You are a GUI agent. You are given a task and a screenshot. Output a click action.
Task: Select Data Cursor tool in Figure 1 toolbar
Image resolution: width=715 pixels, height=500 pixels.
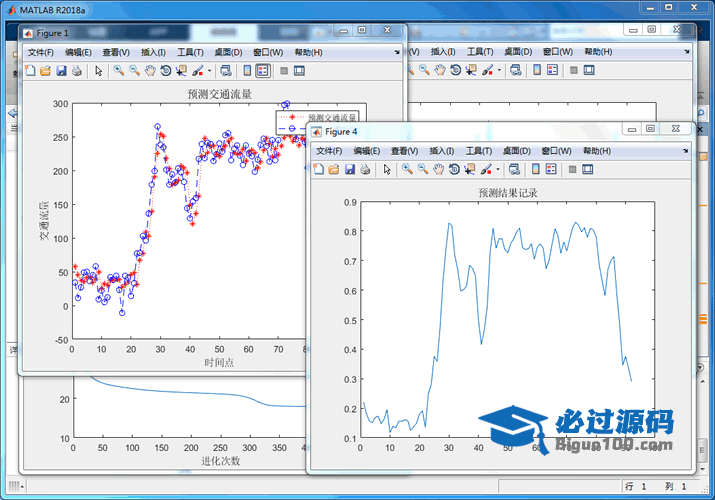181,71
